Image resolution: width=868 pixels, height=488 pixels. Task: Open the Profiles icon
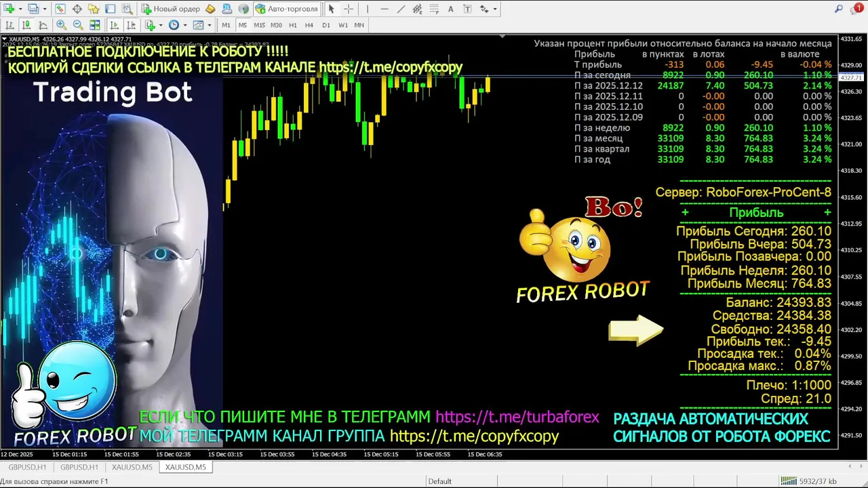[33, 9]
